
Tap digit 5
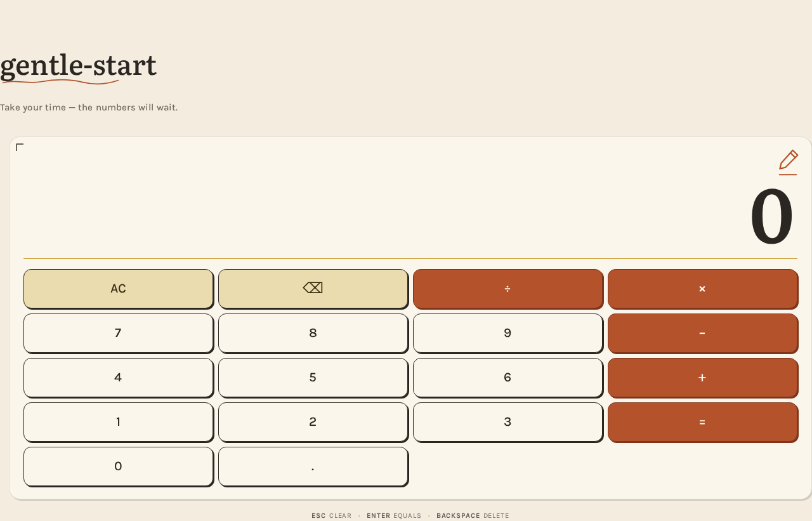[313, 377]
